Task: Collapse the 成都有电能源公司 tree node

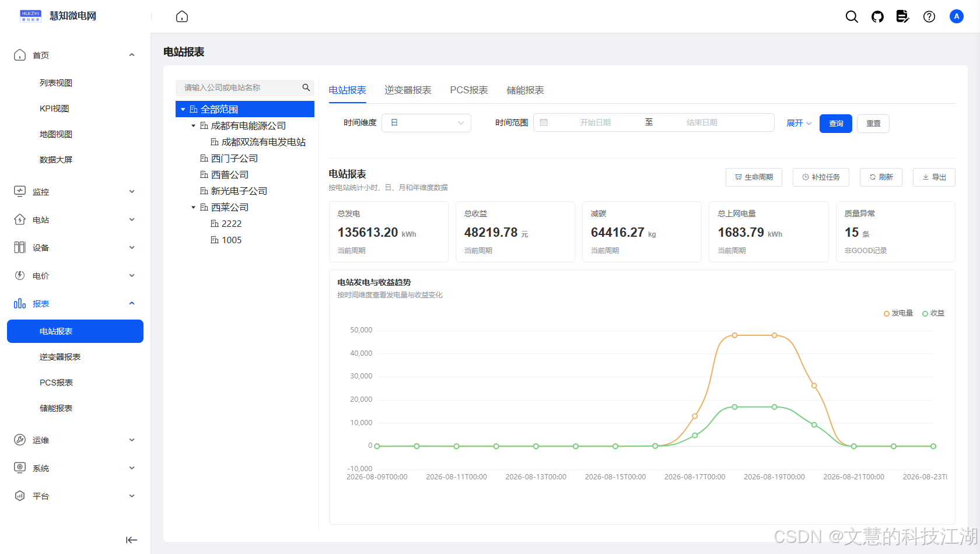Action: click(194, 125)
